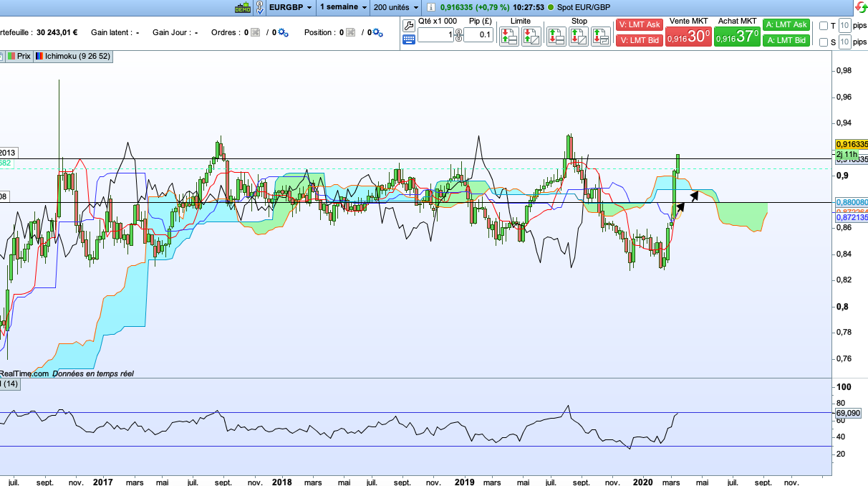
Task: Click the 2018 year label on time axis
Action: pos(281,482)
